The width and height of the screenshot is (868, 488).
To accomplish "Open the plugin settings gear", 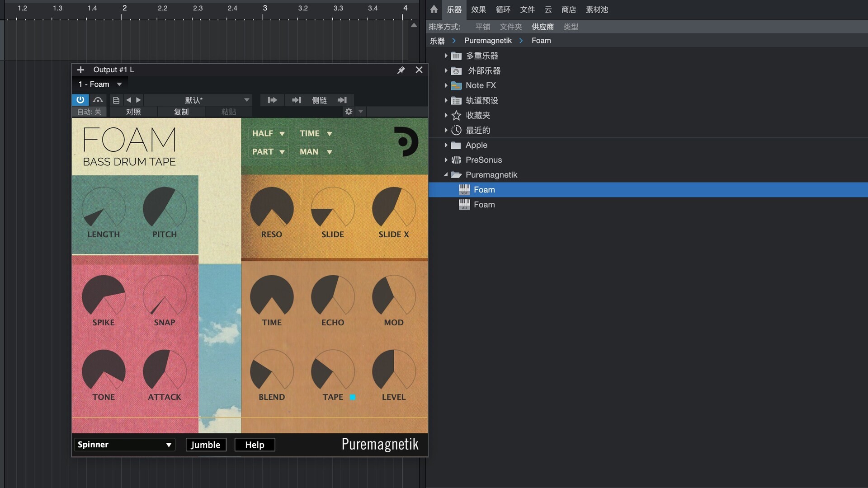I will [349, 111].
